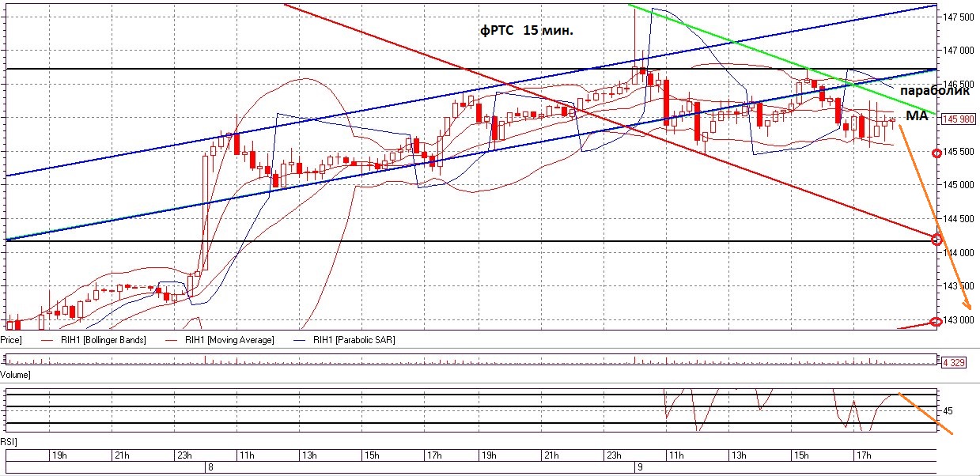Click the current price tag 145 980
This screenshot has width=980, height=476.
point(957,119)
